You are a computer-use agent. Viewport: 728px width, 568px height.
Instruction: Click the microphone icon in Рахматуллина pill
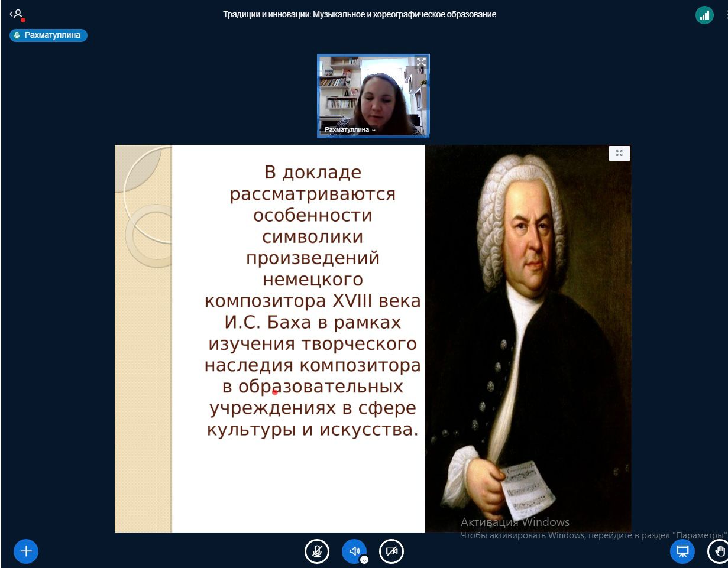point(17,35)
